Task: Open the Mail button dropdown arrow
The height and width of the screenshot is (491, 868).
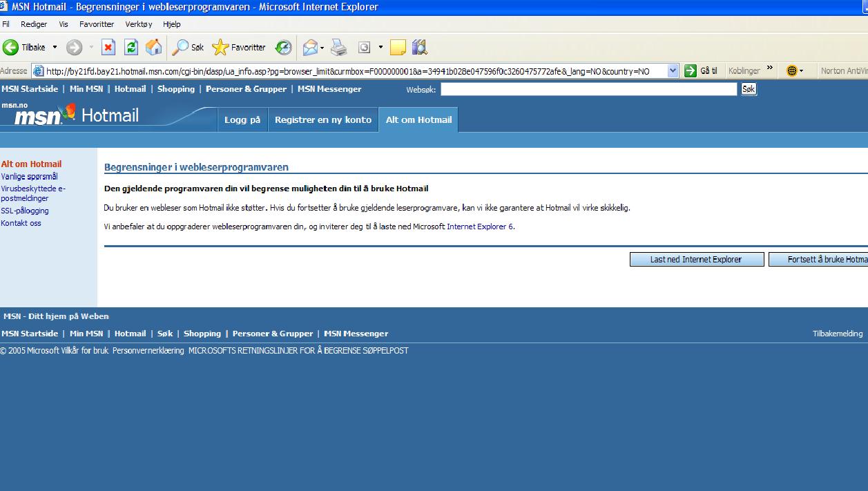Action: point(322,48)
